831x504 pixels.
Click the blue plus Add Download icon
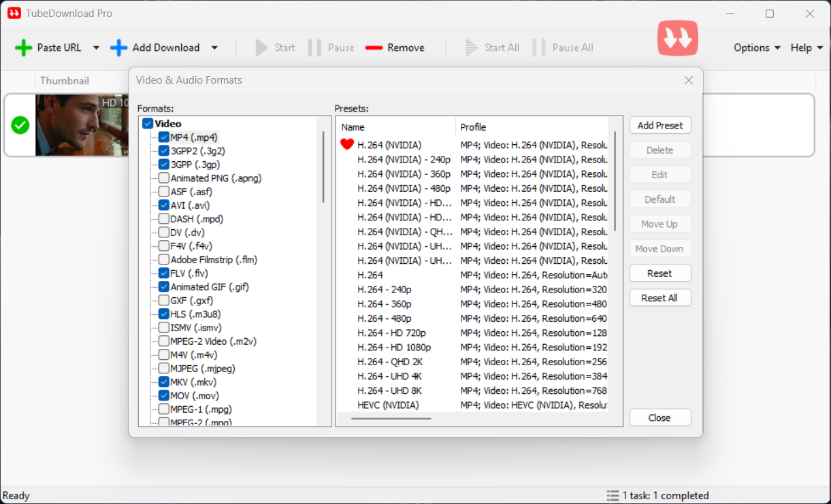[118, 48]
